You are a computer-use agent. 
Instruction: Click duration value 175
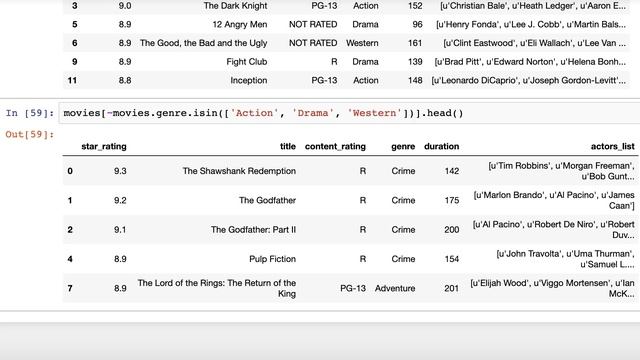(x=452, y=200)
